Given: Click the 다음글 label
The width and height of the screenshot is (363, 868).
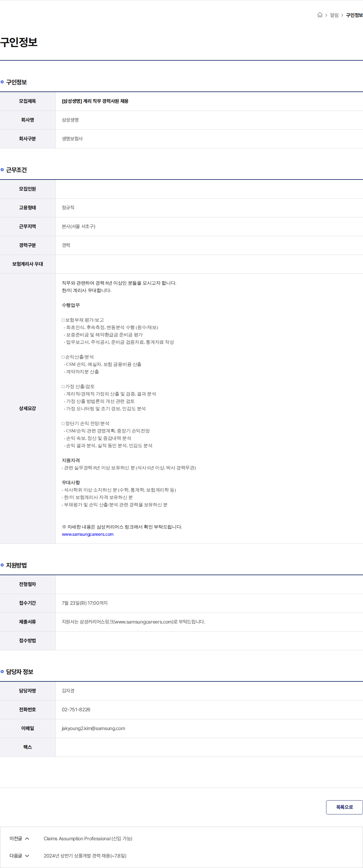Looking at the screenshot, I should (15, 856).
